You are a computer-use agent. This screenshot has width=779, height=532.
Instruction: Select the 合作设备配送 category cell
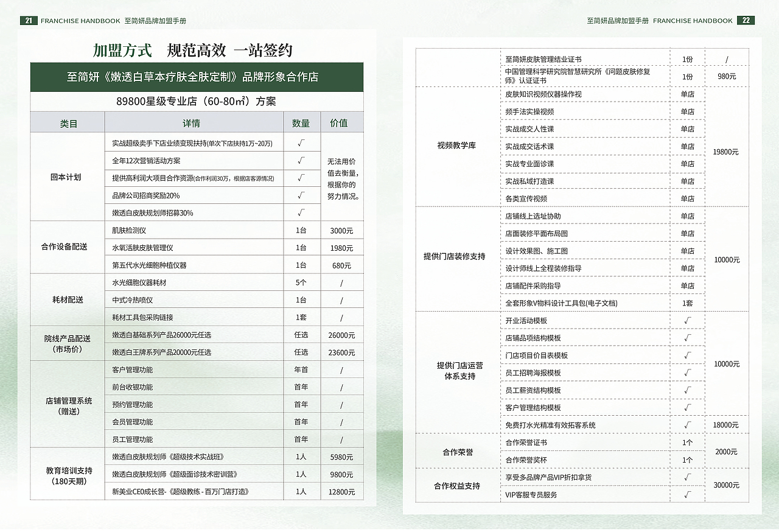click(68, 247)
